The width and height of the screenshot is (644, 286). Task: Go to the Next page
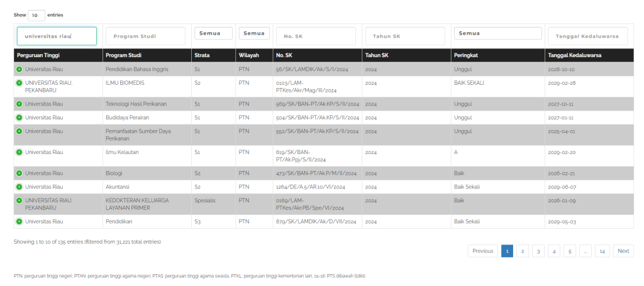tap(623, 251)
